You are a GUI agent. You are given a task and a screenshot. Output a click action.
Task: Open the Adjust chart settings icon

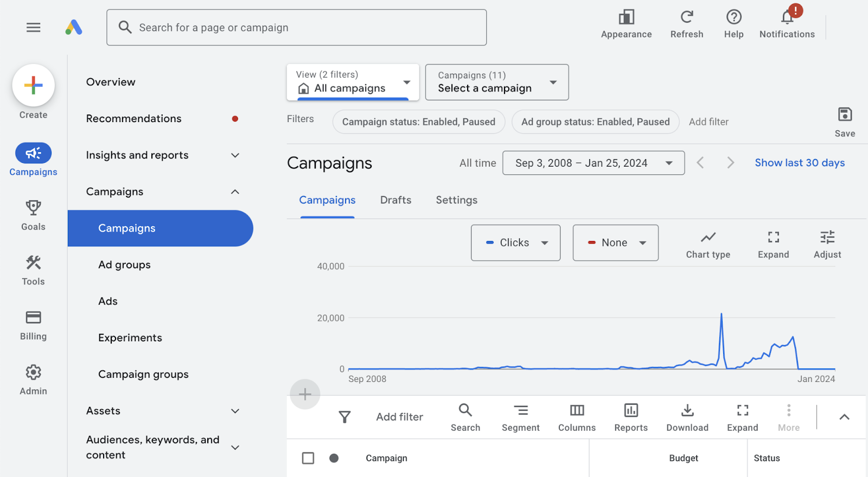(x=827, y=238)
